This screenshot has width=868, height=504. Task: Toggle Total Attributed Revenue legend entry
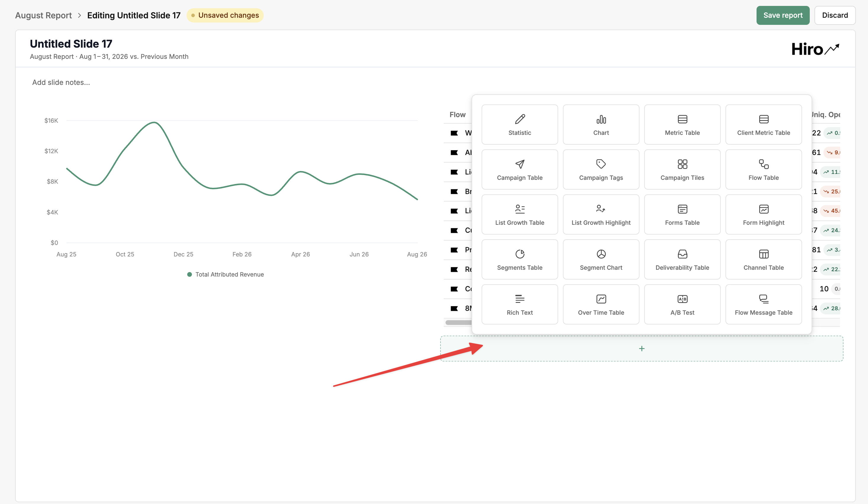[x=225, y=274]
